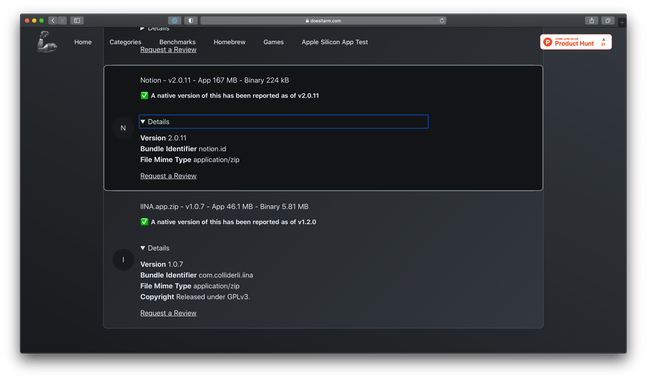This screenshot has width=647, height=380.
Task: Show all tabs overview button
Action: point(608,20)
